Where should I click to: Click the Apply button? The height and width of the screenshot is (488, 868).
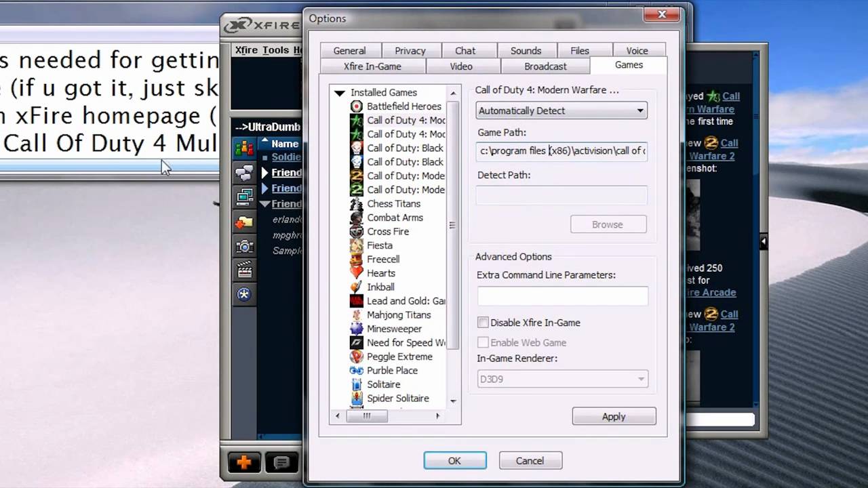614,417
